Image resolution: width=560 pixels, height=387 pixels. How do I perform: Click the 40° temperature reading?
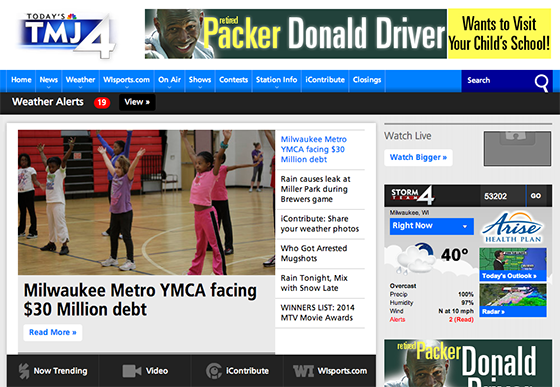click(454, 255)
